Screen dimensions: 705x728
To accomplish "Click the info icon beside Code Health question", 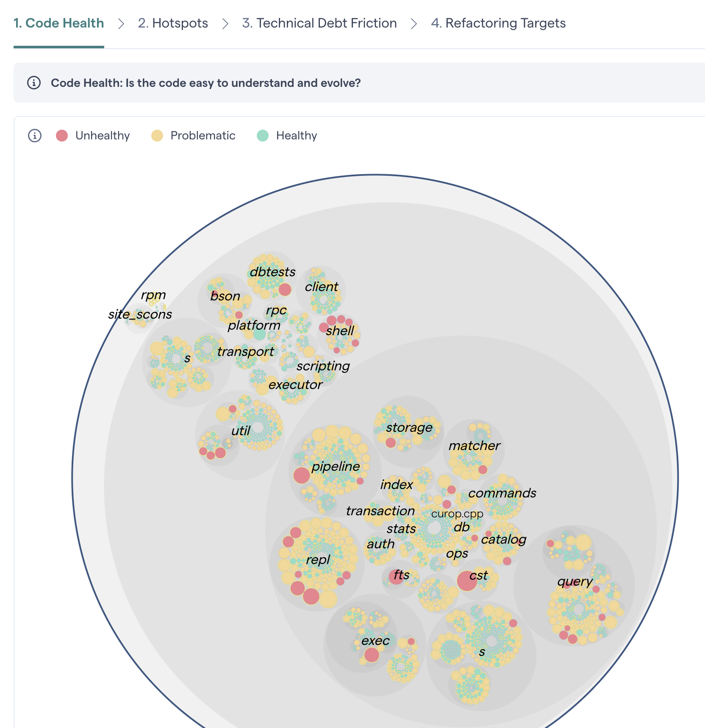I will click(34, 83).
